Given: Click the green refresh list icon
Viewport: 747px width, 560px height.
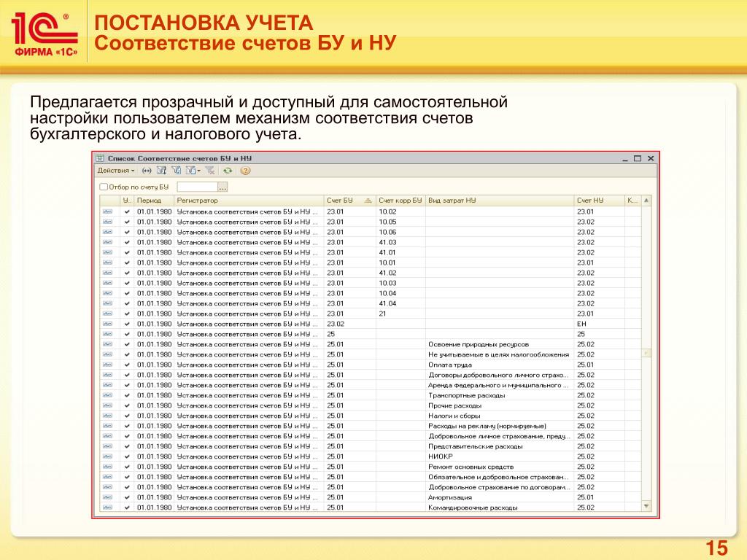Looking at the screenshot, I should click(228, 171).
